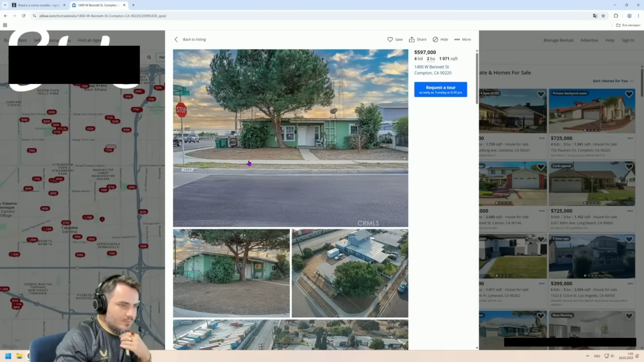
Task: Favorite the Rahn Ave Long Beach listing
Action: pos(629,167)
